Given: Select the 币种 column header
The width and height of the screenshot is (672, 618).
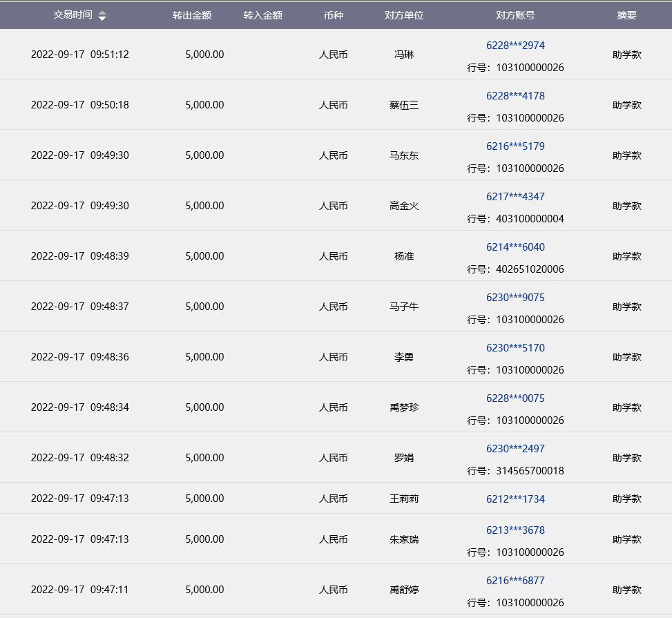Looking at the screenshot, I should pyautogui.click(x=333, y=15).
